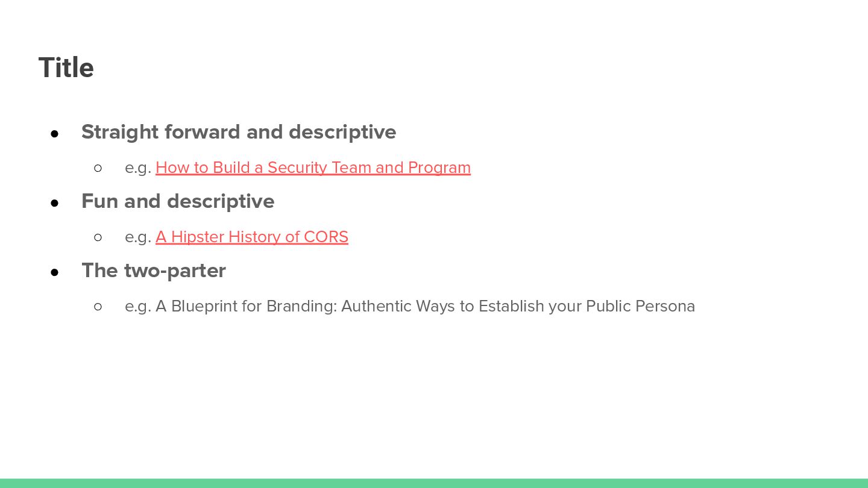The height and width of the screenshot is (488, 868).
Task: Click 'e.g.' preceding the Hipster History link
Action: 138,237
